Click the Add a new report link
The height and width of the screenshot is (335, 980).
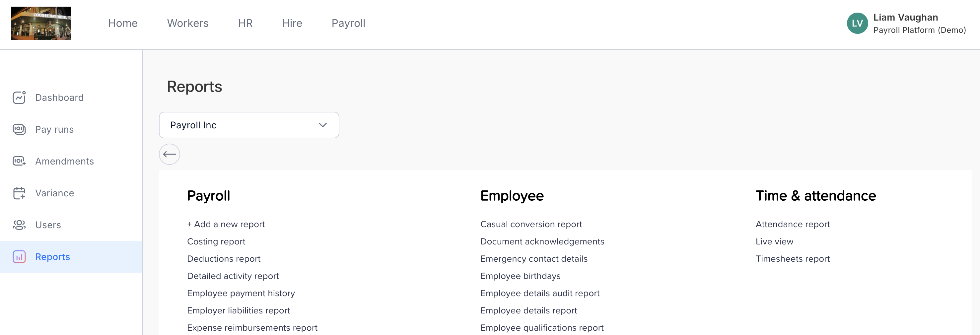tap(226, 224)
